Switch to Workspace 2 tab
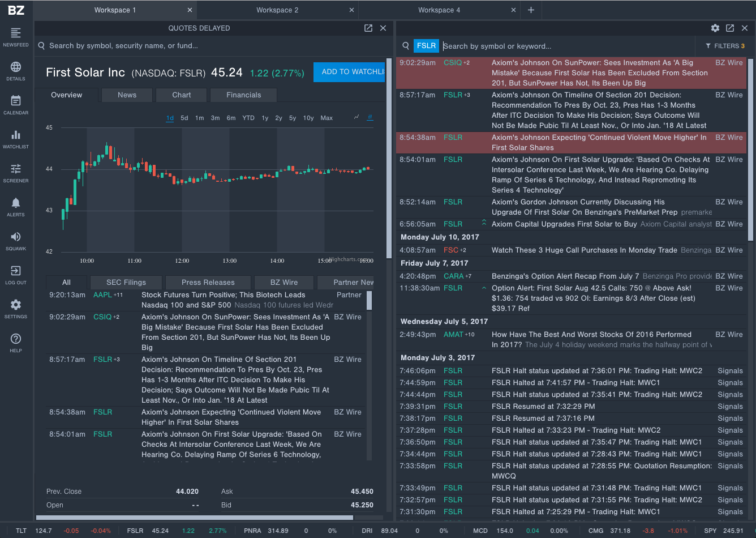Viewport: 756px width, 538px height. [277, 10]
